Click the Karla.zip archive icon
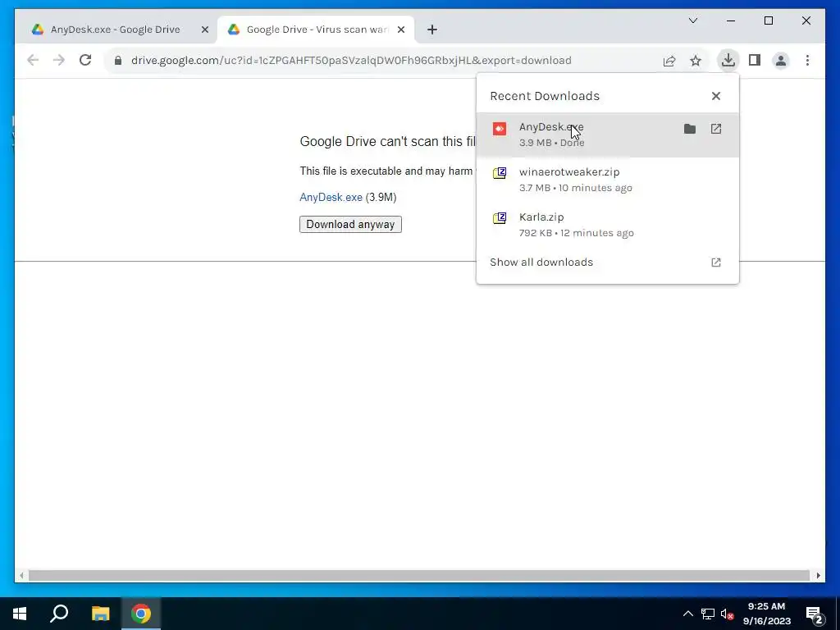This screenshot has height=630, width=840. [x=500, y=218]
